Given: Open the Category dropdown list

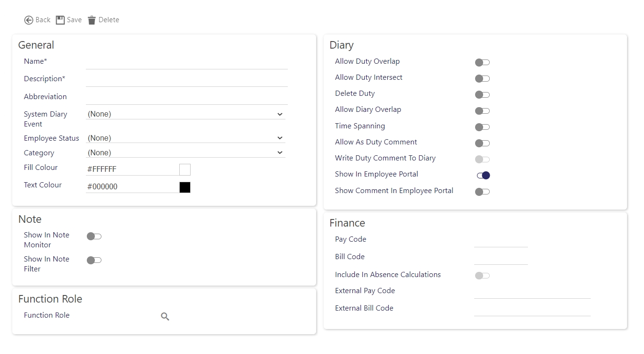Looking at the screenshot, I should point(185,153).
